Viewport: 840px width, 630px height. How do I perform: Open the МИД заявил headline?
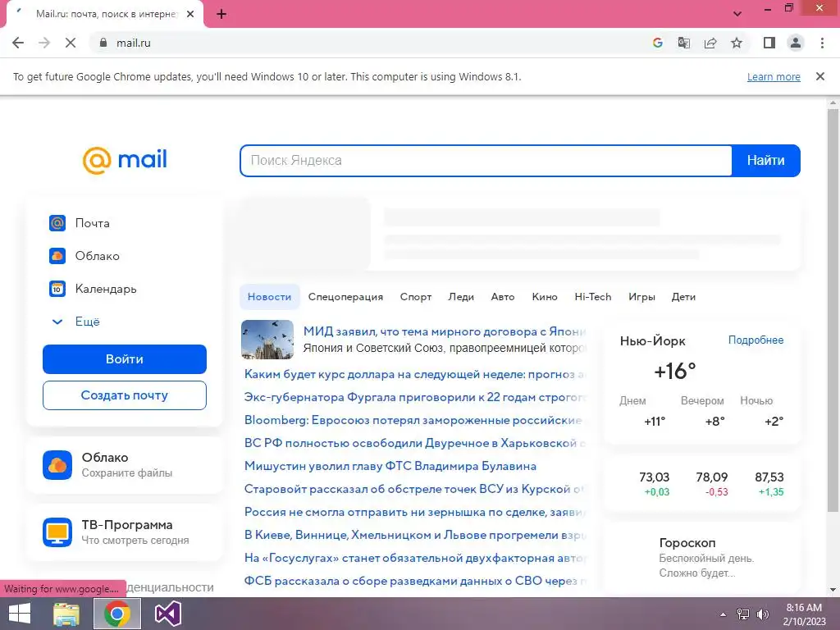[445, 331]
